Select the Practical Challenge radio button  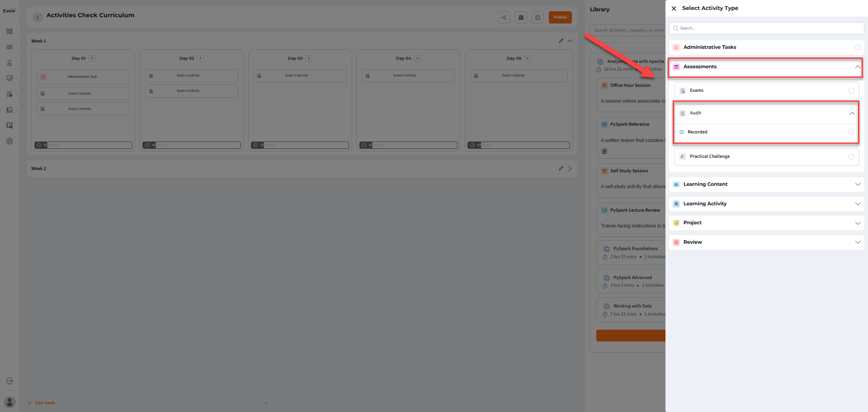851,157
